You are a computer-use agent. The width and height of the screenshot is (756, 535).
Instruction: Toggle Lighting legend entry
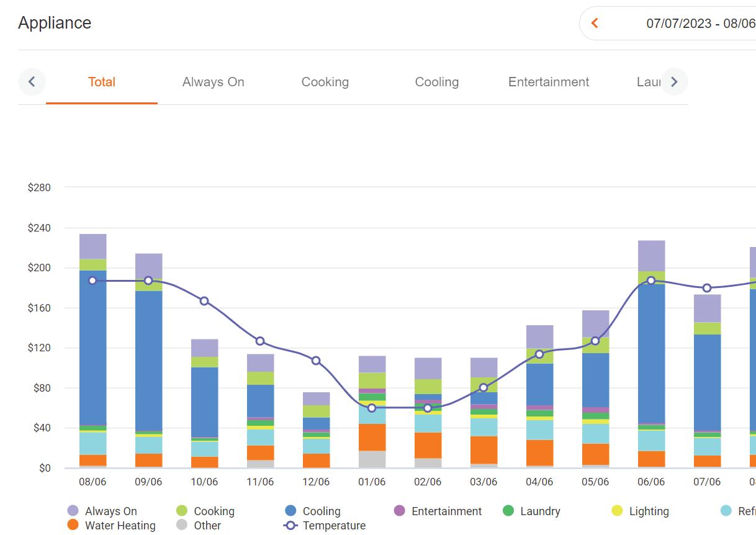coord(641,511)
